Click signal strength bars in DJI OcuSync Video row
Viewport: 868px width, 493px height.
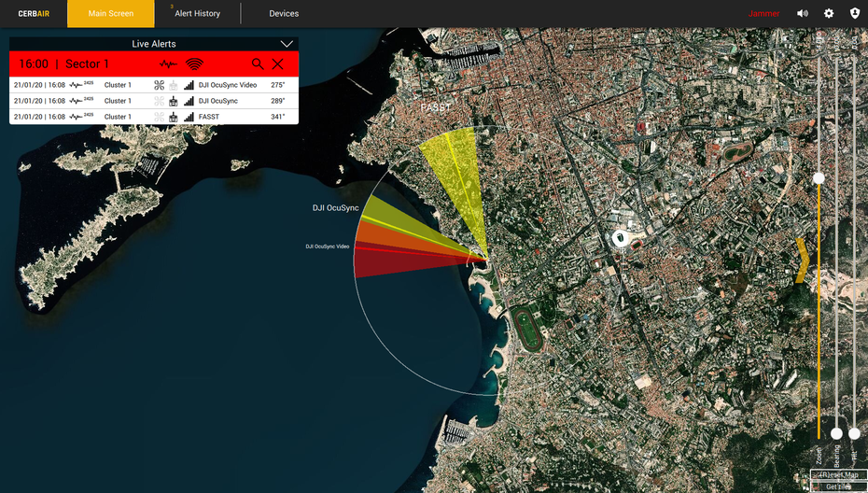pyautogui.click(x=189, y=85)
